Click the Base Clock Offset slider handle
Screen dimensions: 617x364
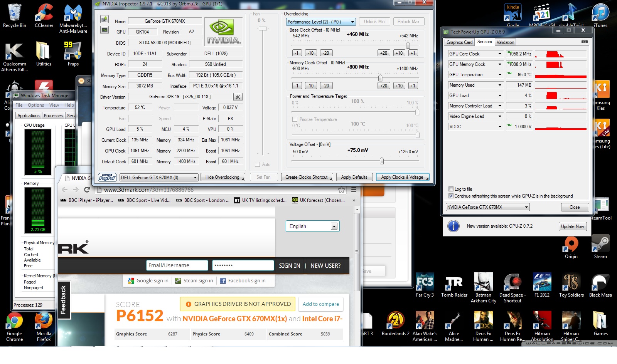tap(408, 45)
